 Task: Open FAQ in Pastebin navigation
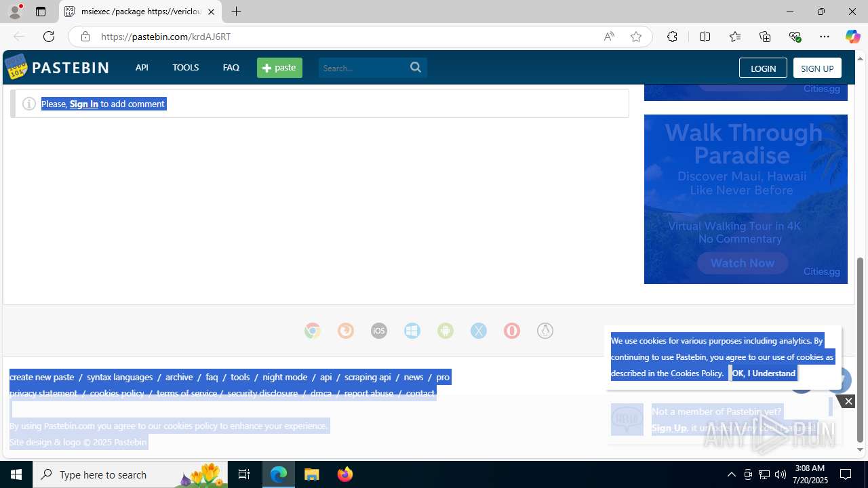(231, 68)
